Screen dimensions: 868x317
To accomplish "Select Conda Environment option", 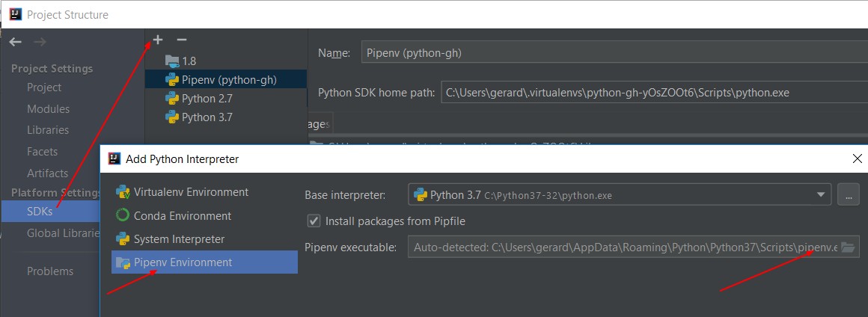I will [182, 216].
